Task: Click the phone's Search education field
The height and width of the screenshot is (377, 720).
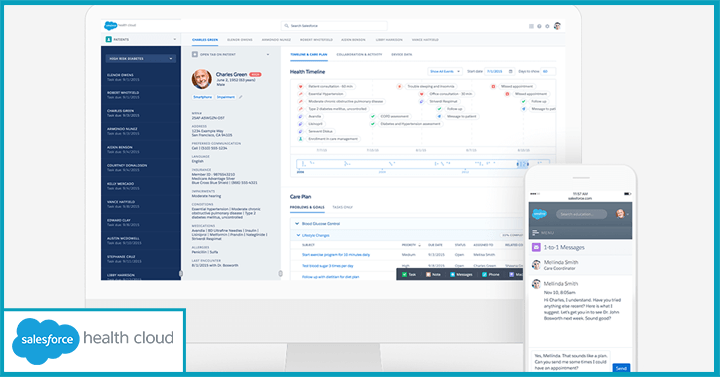Action: tap(581, 214)
